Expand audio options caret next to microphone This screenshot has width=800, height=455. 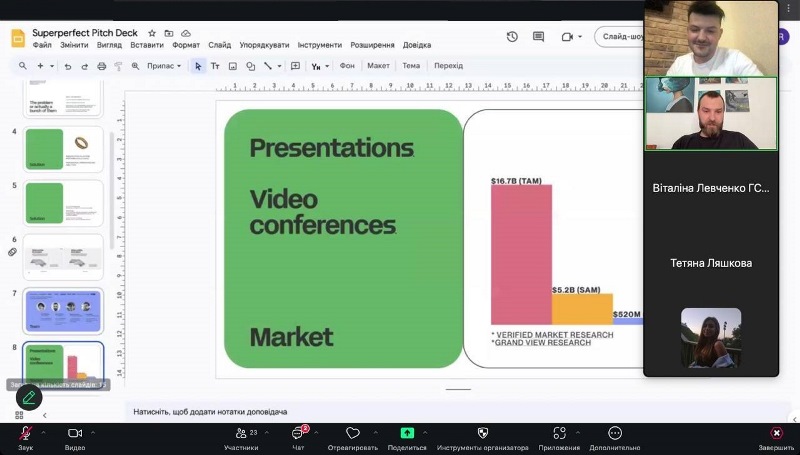43,433
